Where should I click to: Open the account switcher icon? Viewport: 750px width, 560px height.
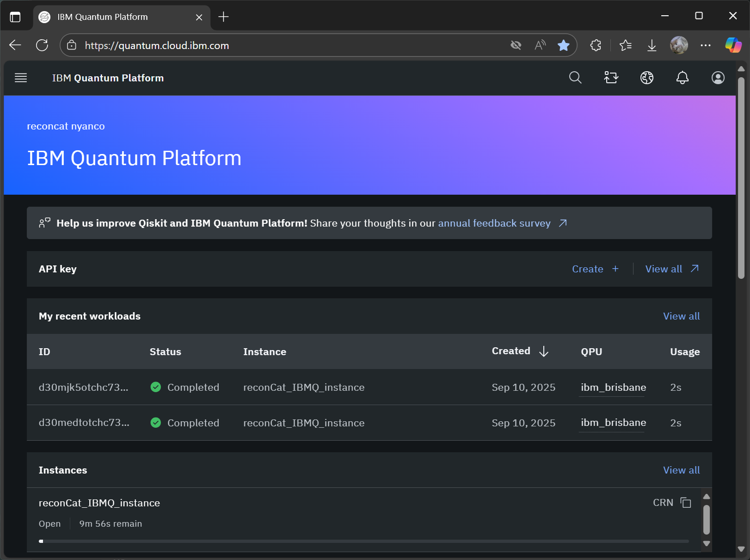coord(611,78)
